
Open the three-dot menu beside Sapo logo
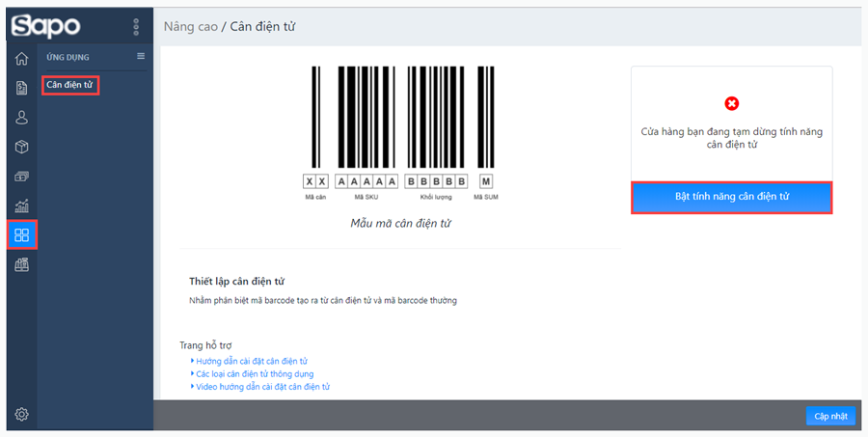(x=136, y=27)
